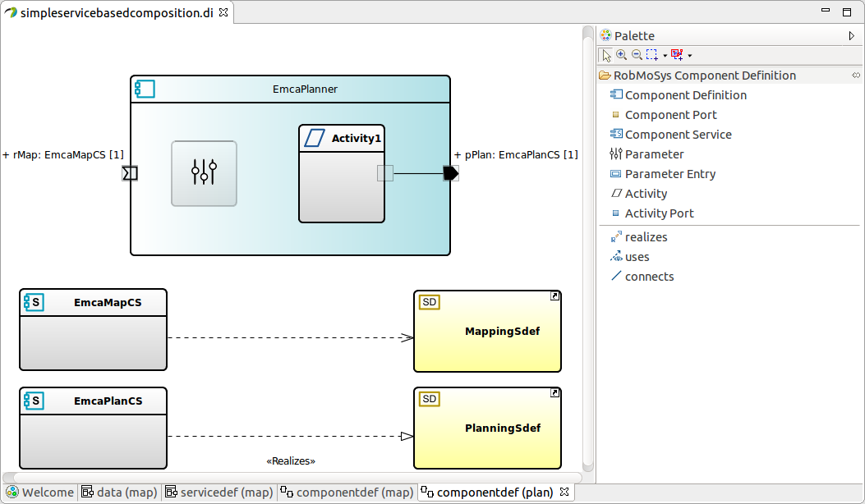Select the Activity tool in palette
The width and height of the screenshot is (865, 504).
[x=646, y=194]
